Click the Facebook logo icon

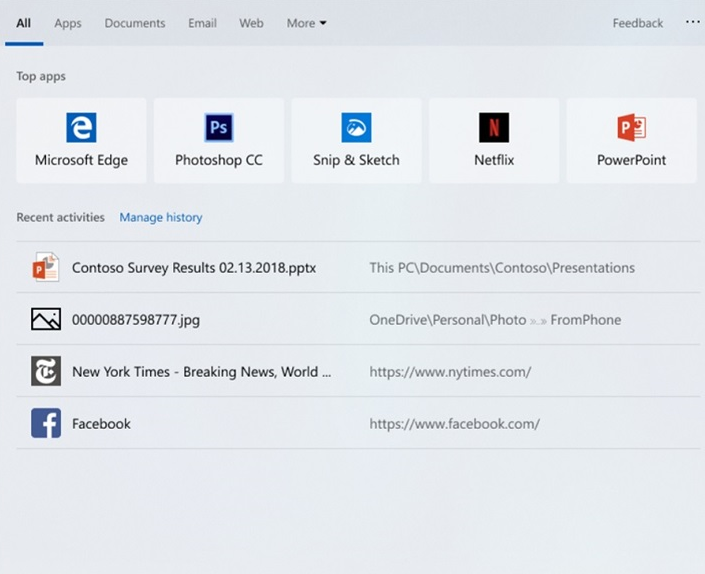[x=46, y=424]
